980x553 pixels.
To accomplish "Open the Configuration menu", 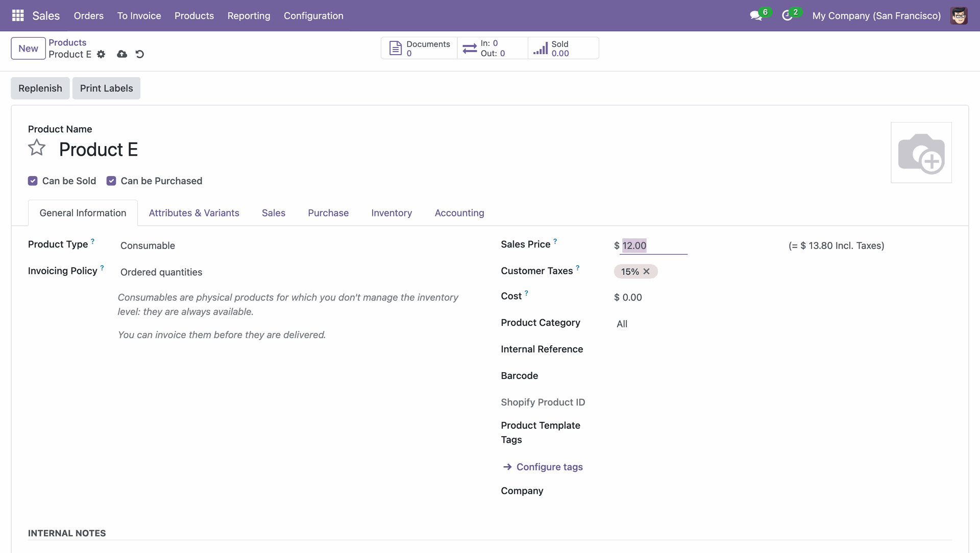I will [x=313, y=16].
